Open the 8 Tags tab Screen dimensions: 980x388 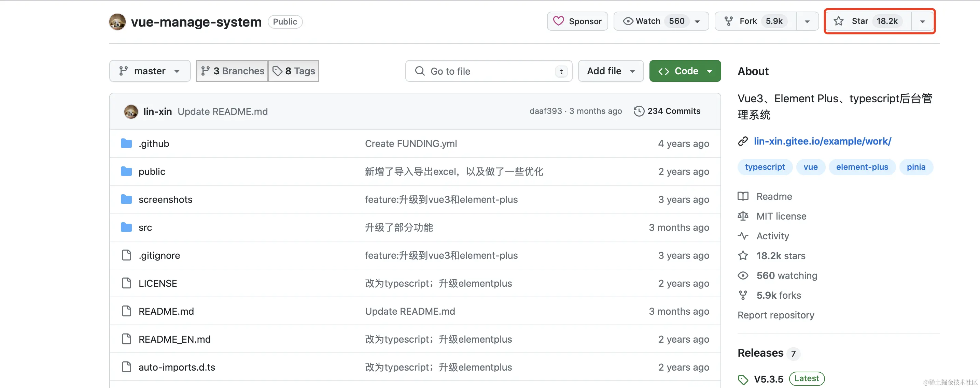(294, 71)
